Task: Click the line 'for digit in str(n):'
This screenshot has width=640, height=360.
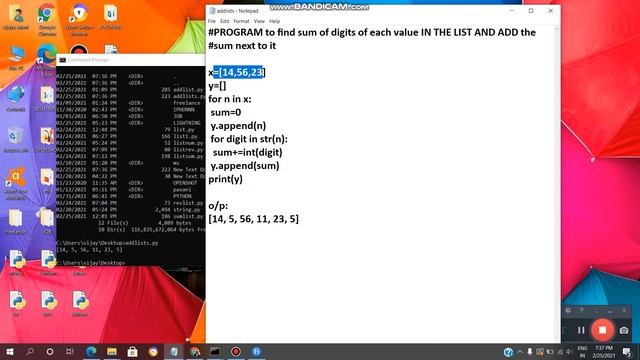Action: 249,139
